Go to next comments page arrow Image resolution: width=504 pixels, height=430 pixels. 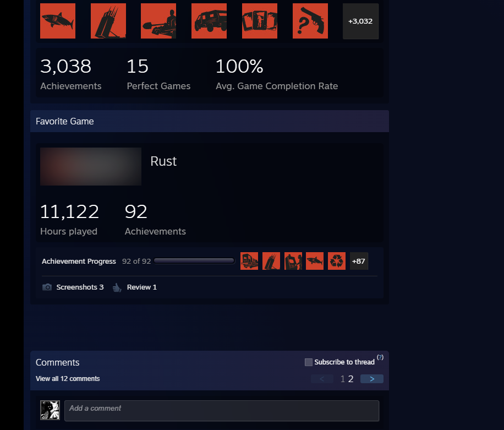(372, 379)
